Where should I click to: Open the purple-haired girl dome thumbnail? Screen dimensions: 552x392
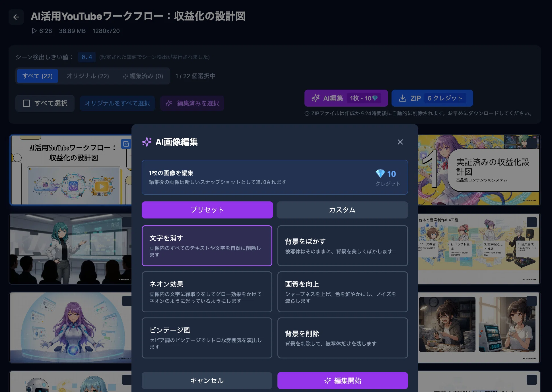pos(71,328)
